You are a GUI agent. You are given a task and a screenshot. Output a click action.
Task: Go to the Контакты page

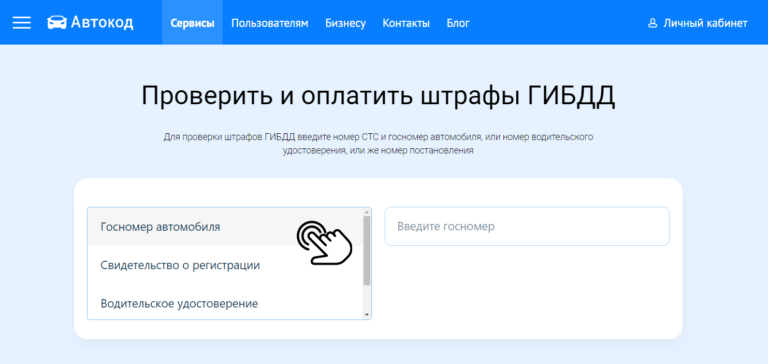406,23
